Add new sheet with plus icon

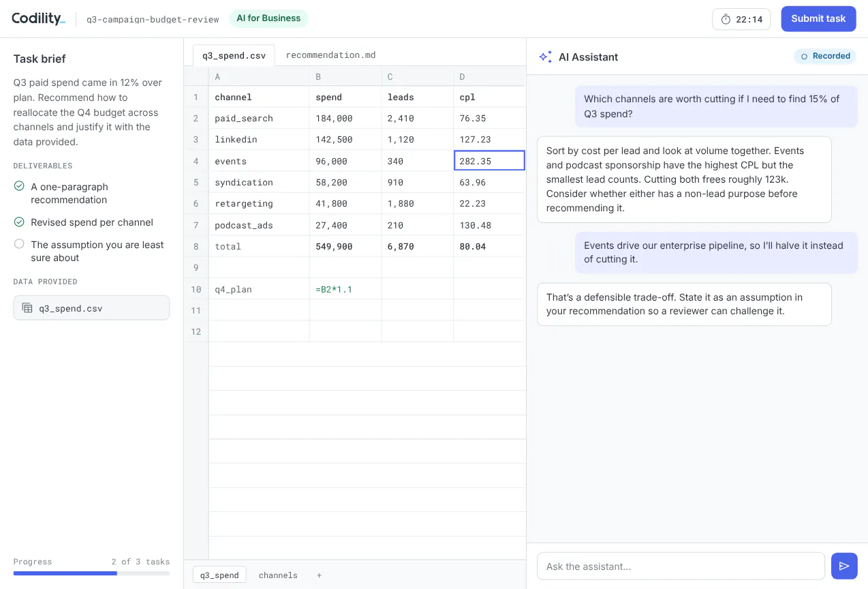319,575
